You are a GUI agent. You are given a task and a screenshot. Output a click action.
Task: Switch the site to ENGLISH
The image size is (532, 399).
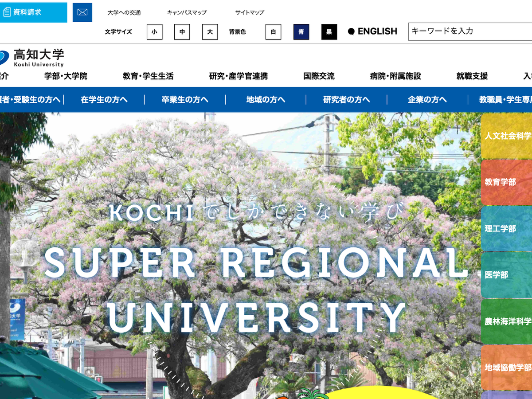click(x=373, y=31)
